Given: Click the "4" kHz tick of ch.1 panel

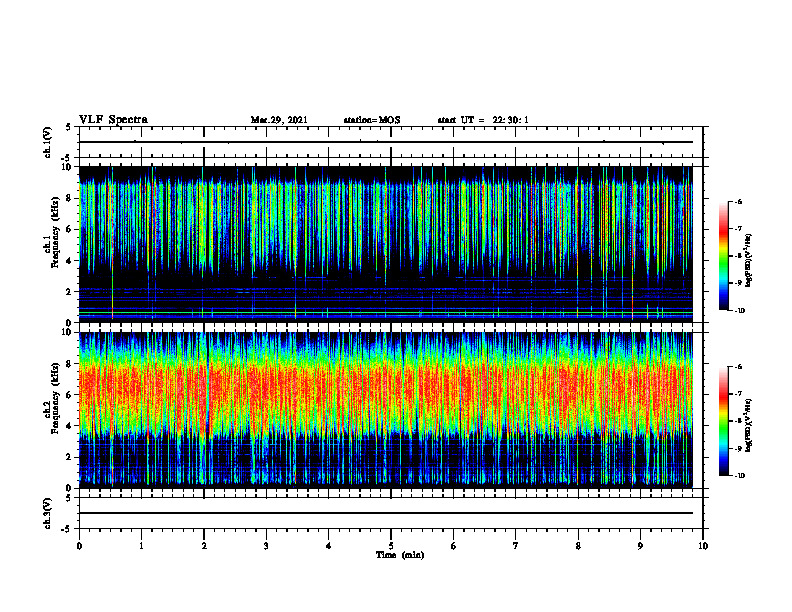Looking at the screenshot, I should 70,261.
